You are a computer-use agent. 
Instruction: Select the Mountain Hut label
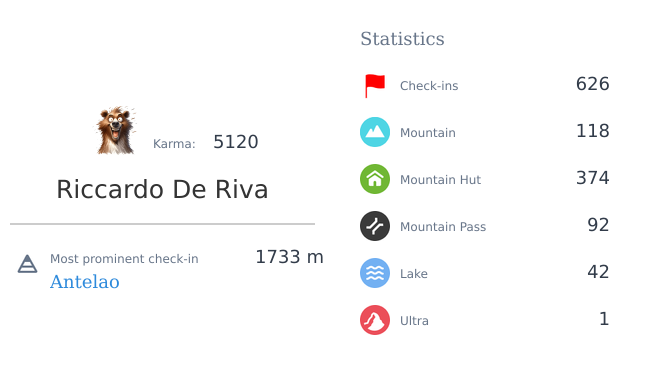440,179
